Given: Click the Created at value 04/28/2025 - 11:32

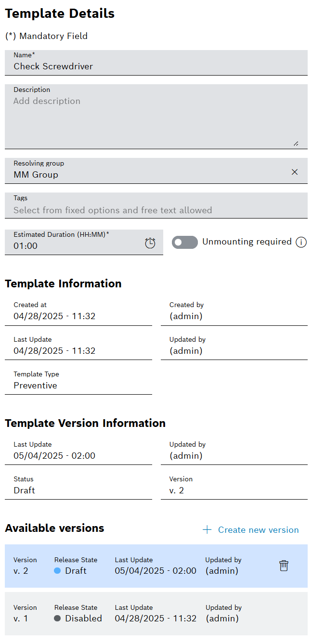Looking at the screenshot, I should pos(54,316).
